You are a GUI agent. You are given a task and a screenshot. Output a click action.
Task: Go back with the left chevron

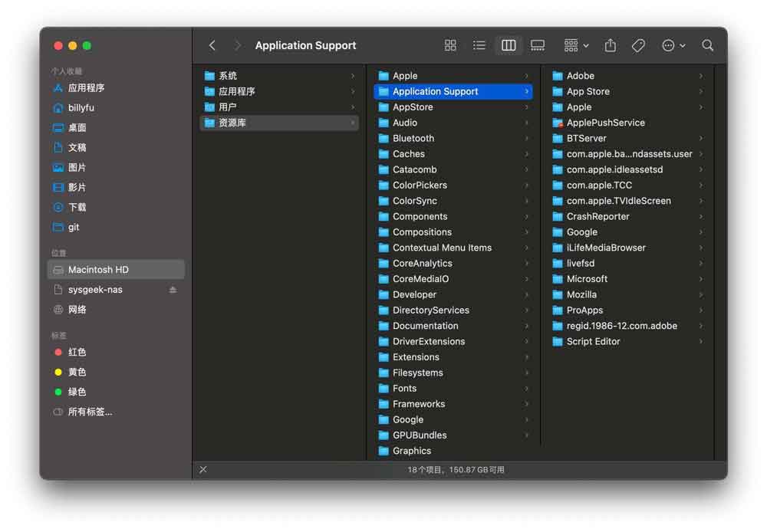pos(212,46)
